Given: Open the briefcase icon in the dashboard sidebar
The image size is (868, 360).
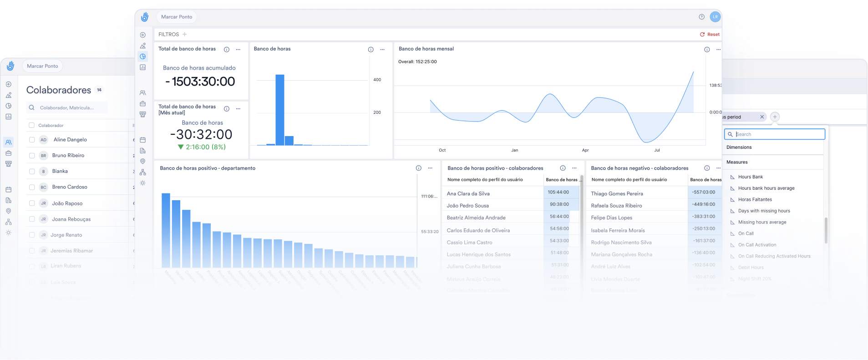Looking at the screenshot, I should point(143,104).
